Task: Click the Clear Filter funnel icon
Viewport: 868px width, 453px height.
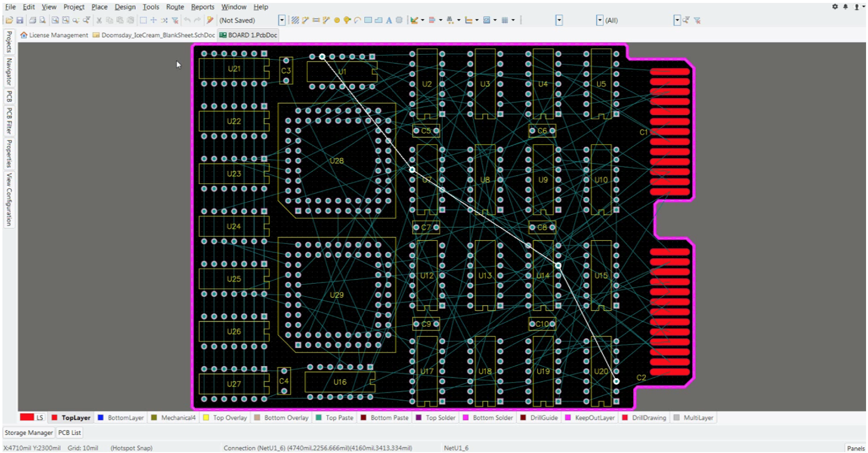Action: [x=697, y=21]
